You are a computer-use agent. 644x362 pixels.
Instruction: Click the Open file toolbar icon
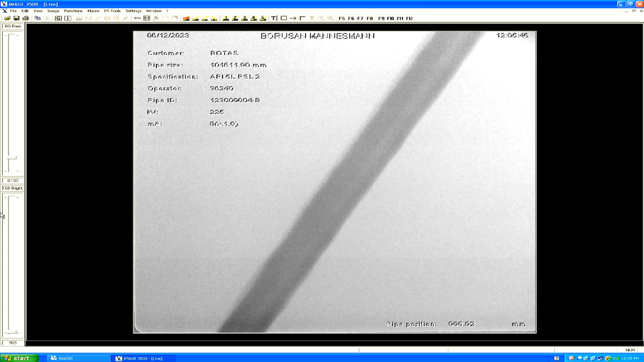click(7, 18)
